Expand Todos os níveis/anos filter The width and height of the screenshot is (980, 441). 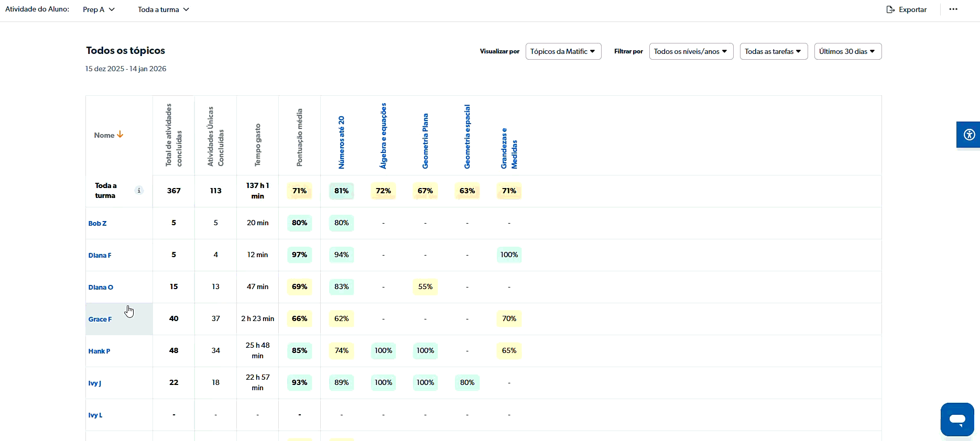coord(691,51)
